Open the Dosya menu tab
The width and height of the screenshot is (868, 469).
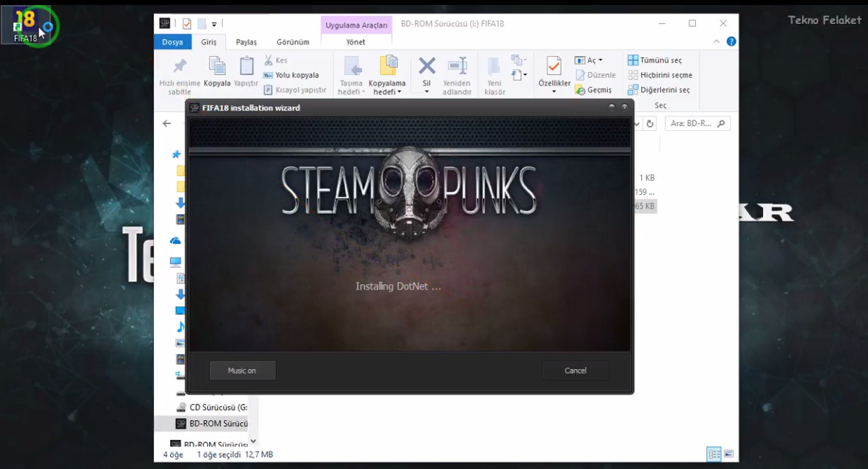click(172, 42)
